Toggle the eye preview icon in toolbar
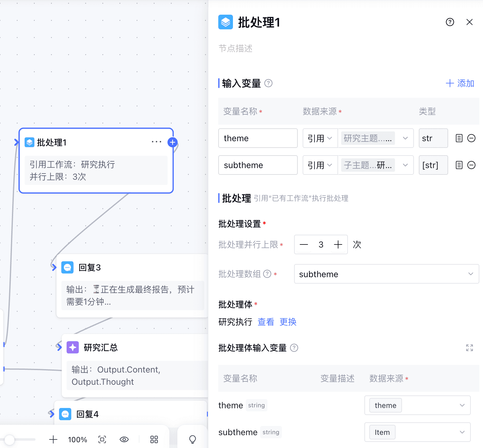Viewport: 483px width, 448px height. (x=124, y=439)
